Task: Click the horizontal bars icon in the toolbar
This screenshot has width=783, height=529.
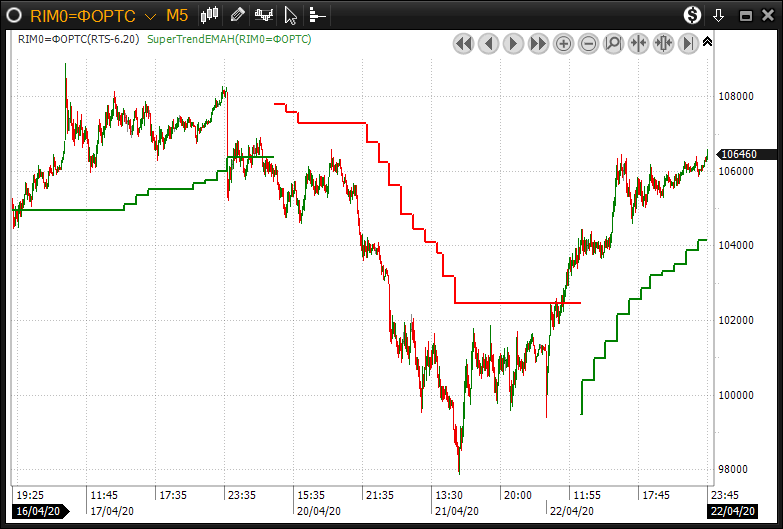Action: (x=317, y=15)
